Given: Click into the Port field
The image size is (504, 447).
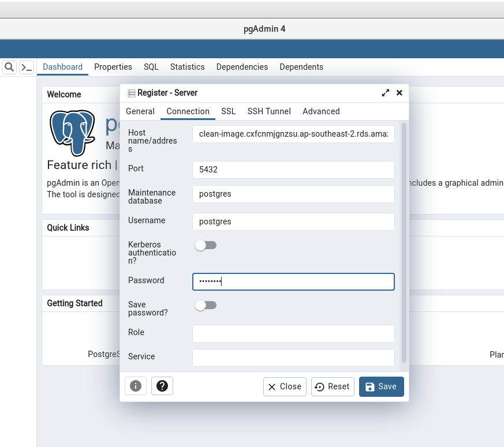Looking at the screenshot, I should (x=293, y=170).
